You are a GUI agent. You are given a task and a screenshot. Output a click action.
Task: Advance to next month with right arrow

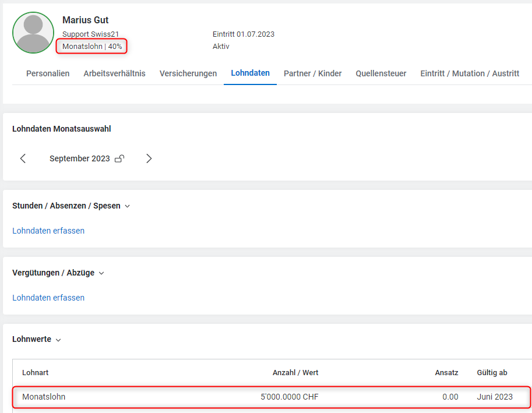coord(149,158)
